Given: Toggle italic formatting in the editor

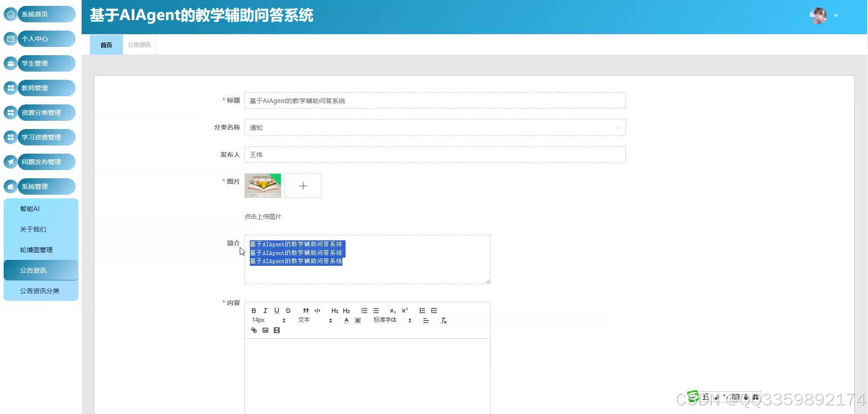Looking at the screenshot, I should tap(265, 310).
